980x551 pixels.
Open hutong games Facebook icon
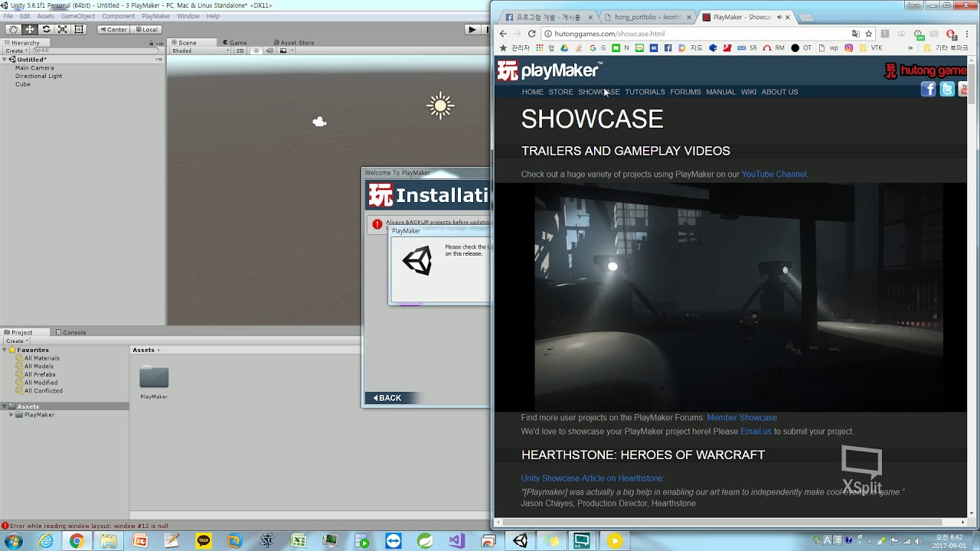coord(928,90)
